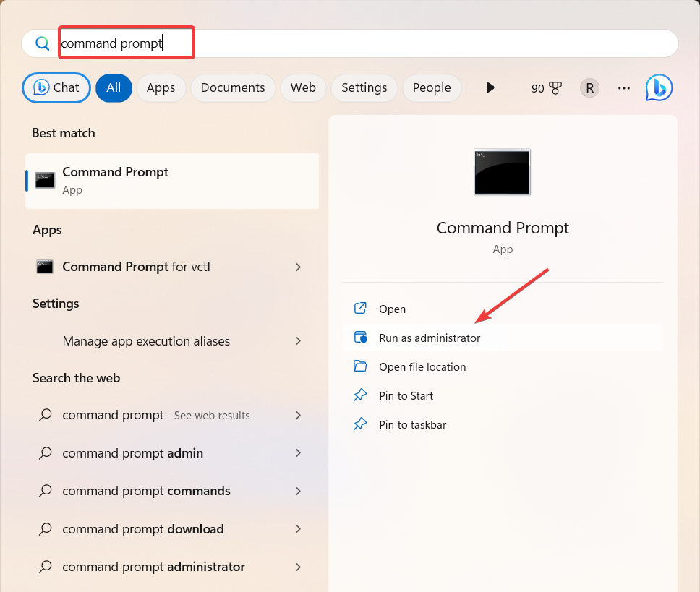
Task: Select the All filter tab
Action: click(x=114, y=87)
